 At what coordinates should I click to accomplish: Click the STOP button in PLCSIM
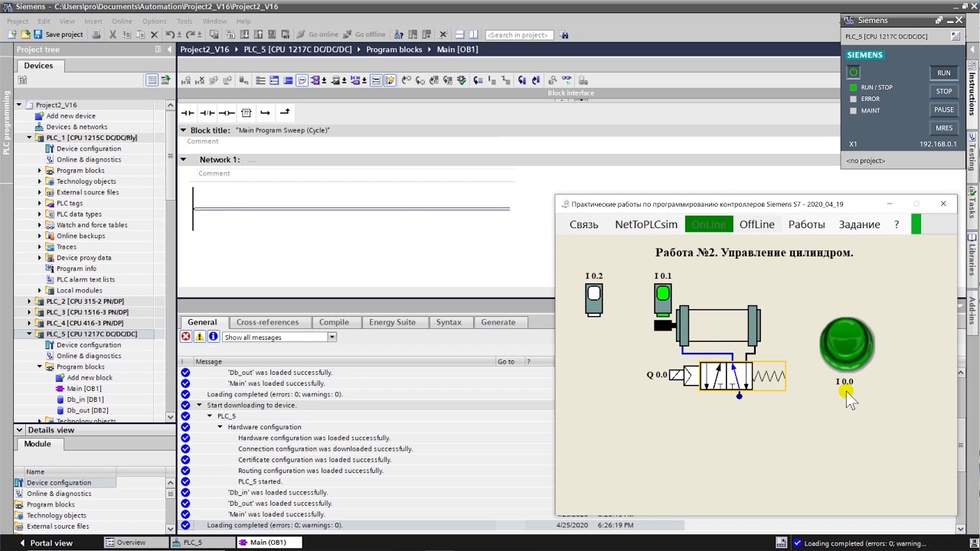tap(944, 92)
